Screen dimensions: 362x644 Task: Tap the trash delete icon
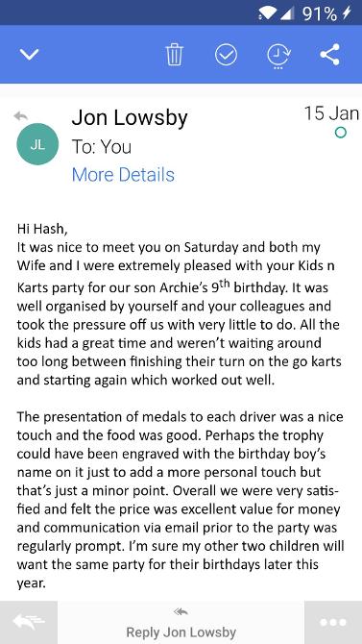tap(175, 54)
